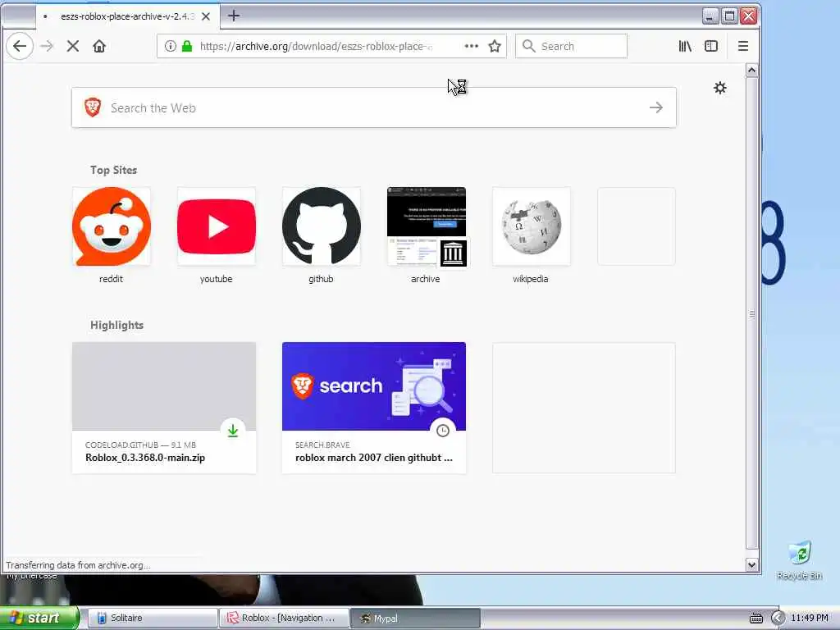Switch to Solitaire in the taskbar
Image resolution: width=840 pixels, height=630 pixels.
(152, 618)
